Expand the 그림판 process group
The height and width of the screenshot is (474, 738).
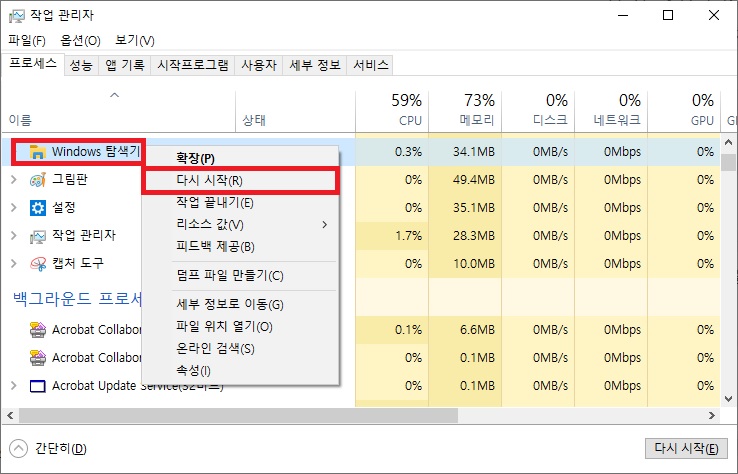point(14,180)
